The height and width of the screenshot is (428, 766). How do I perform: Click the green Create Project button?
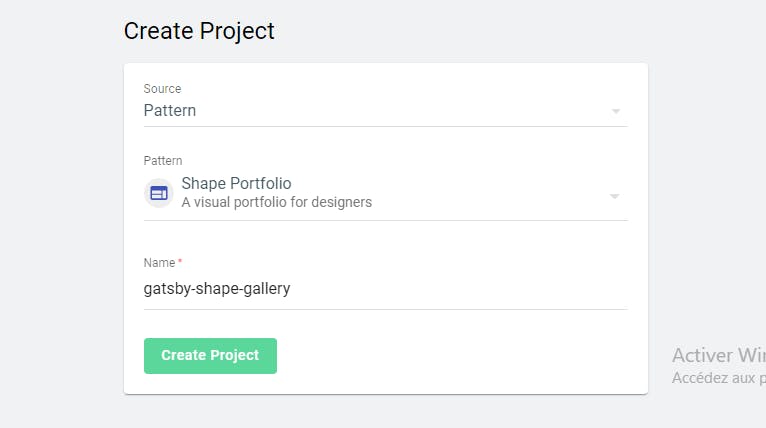tap(210, 356)
